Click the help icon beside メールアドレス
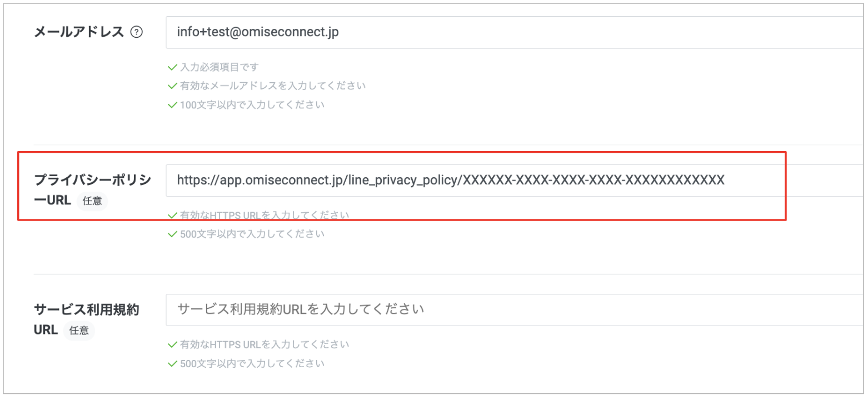Viewport: 868px width, 400px height. click(136, 32)
